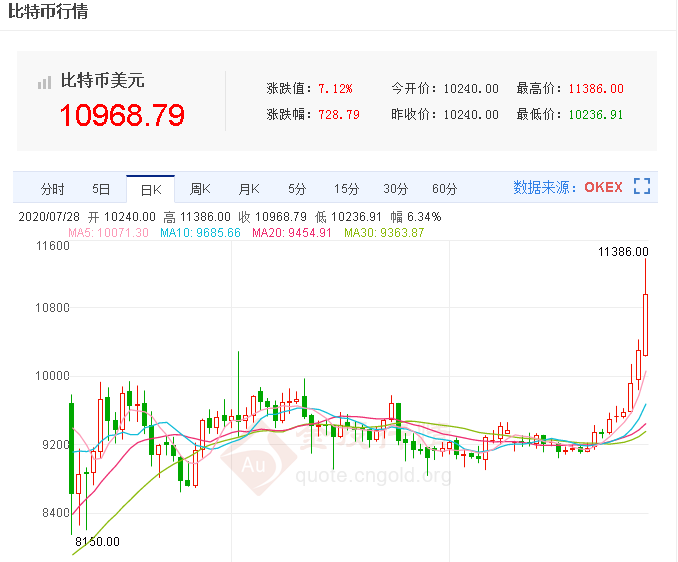Click the latest red candlestick at chart's right edge
The height and width of the screenshot is (562, 678).
click(646, 325)
